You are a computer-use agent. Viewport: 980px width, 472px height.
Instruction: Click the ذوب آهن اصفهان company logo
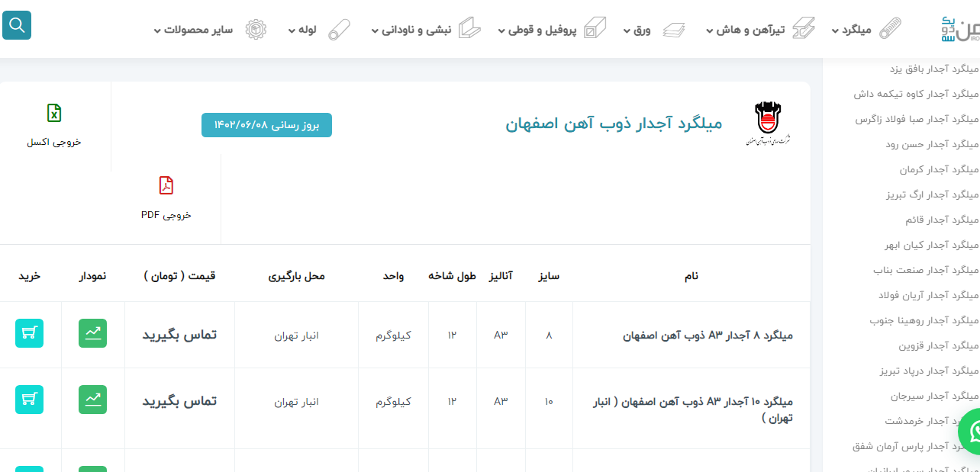[x=768, y=124]
